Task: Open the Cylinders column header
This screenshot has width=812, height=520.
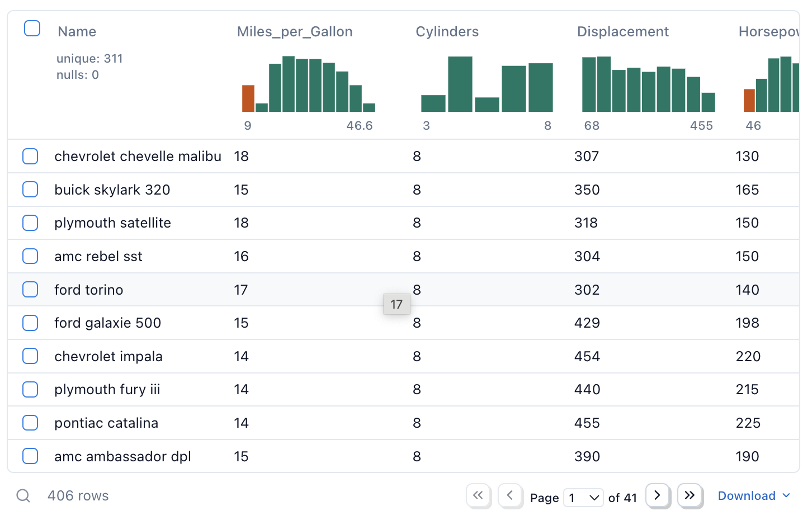Action: [447, 32]
